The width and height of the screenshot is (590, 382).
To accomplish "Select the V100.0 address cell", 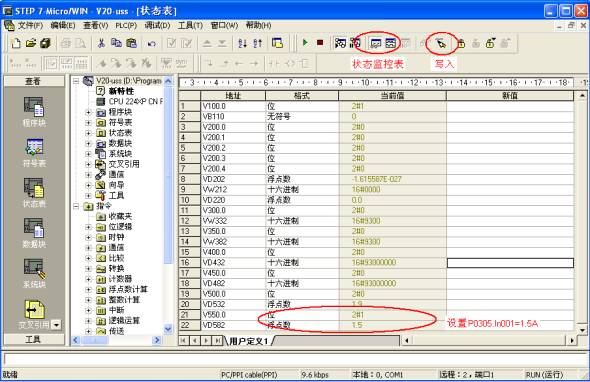I will point(233,106).
